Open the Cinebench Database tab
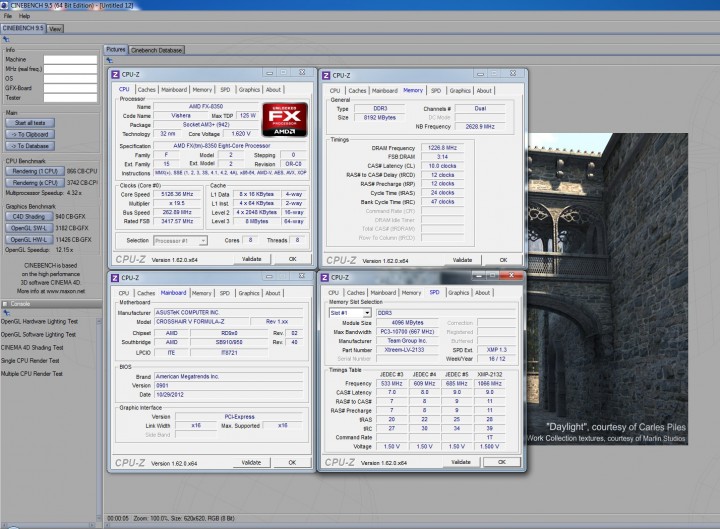Image resolution: width=720 pixels, height=529 pixels. tap(157, 50)
